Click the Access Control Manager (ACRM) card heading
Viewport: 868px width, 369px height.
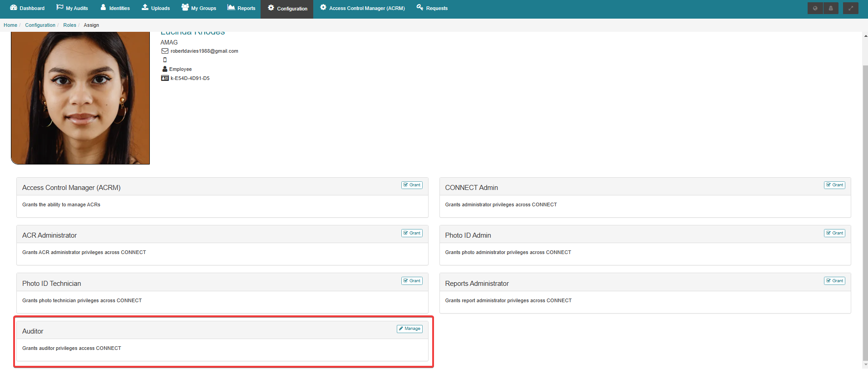(x=71, y=188)
